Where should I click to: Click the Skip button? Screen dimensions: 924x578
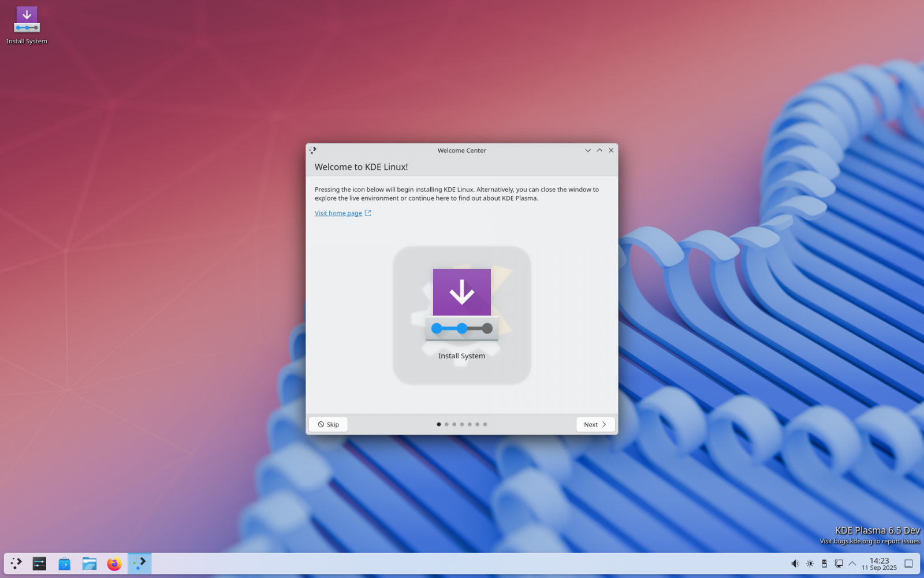pos(328,424)
